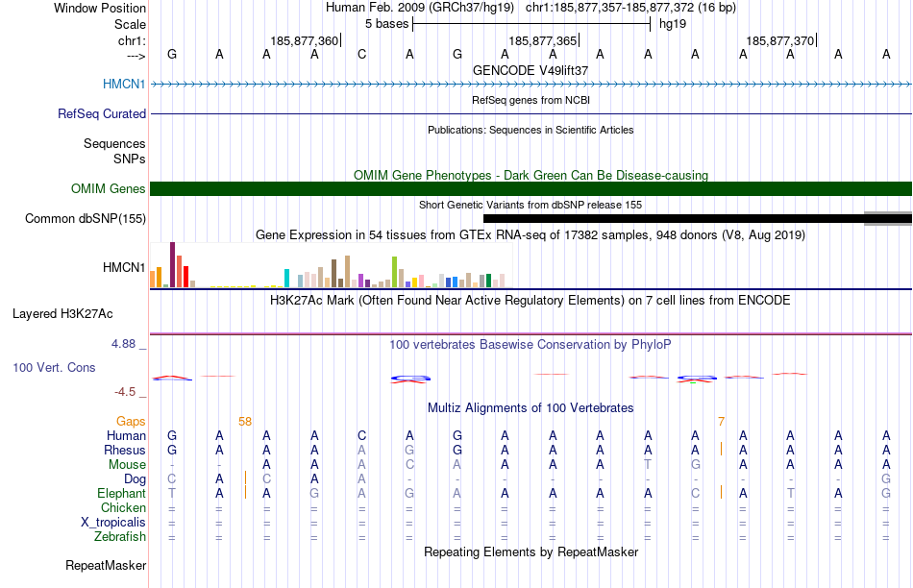Click the pink H3K27Ac signal line
Viewport: 913px width, 588px height.
pyautogui.click(x=531, y=333)
